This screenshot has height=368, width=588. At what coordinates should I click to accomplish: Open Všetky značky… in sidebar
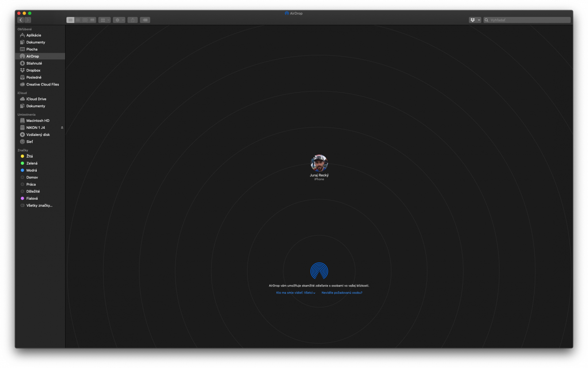click(x=40, y=205)
